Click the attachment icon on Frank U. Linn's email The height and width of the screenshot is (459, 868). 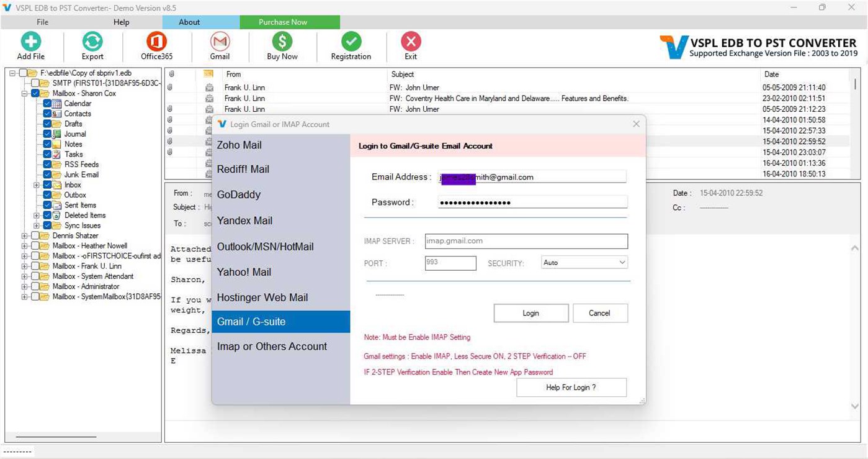click(x=169, y=87)
